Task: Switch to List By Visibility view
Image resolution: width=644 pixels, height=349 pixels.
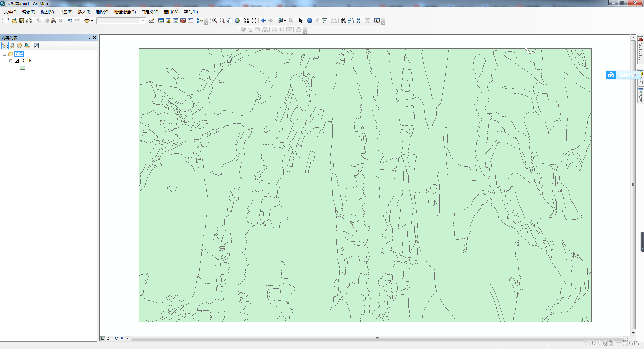Action: tap(20, 46)
